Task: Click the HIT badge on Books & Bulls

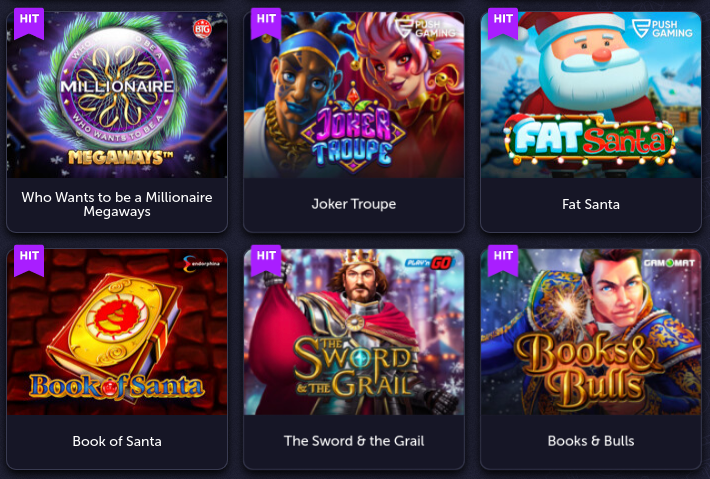Action: (503, 260)
